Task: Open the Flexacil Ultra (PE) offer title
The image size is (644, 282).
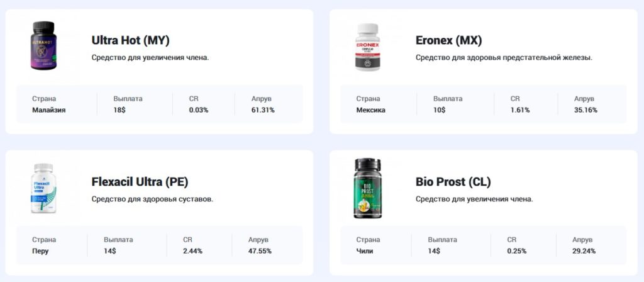Action: pyautogui.click(x=140, y=182)
